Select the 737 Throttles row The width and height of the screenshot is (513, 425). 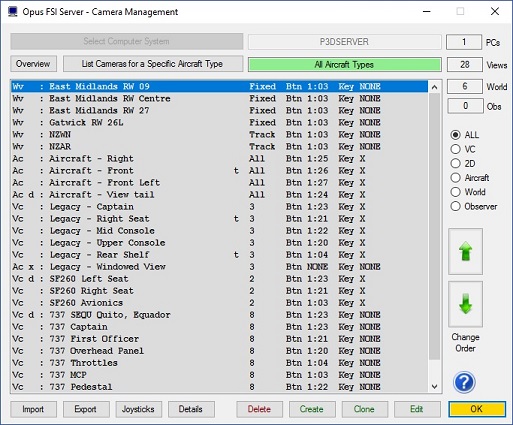pyautogui.click(x=220, y=363)
